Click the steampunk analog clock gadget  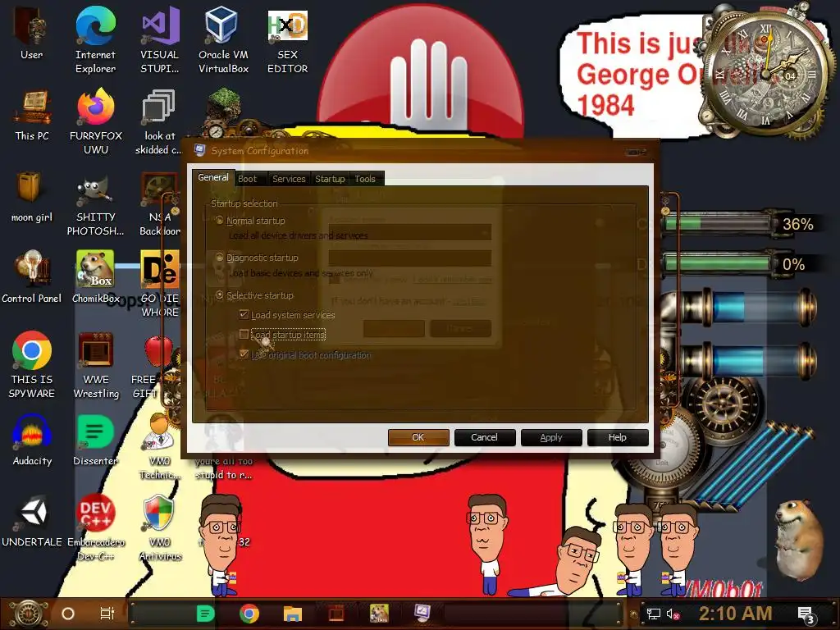point(766,72)
